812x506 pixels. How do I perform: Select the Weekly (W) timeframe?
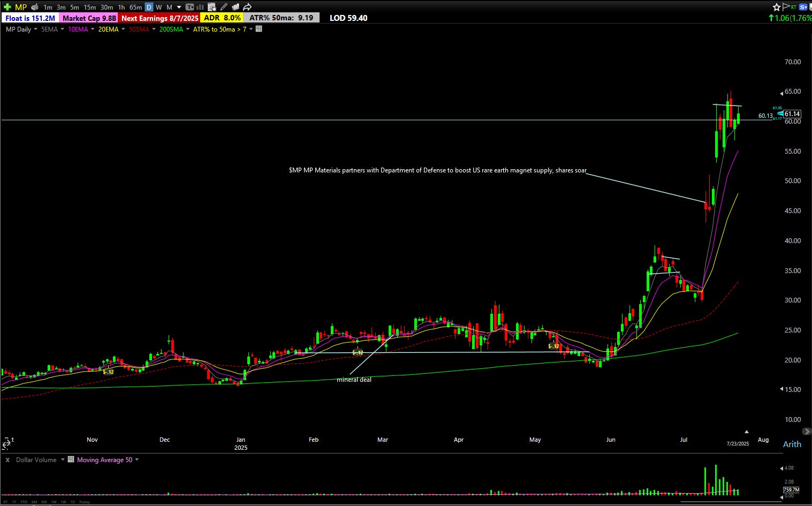coord(158,7)
